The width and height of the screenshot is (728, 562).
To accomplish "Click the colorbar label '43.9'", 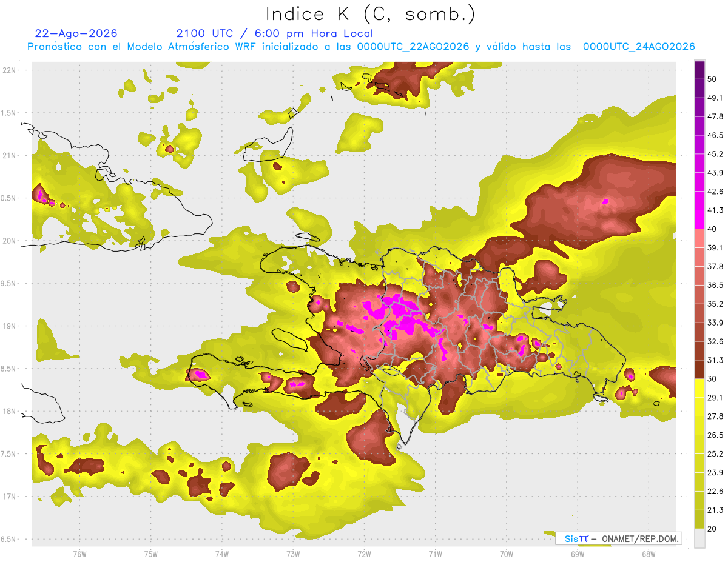I will pos(716,173).
